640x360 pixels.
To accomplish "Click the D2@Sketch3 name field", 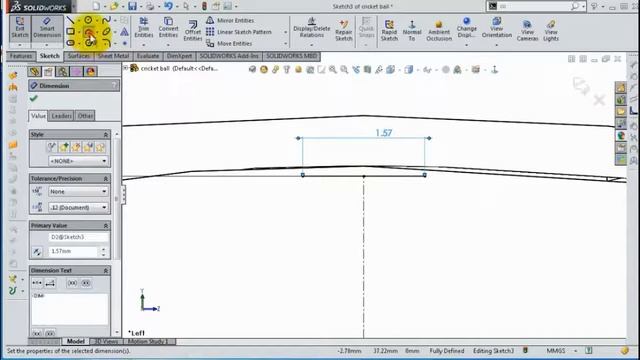I will tap(78, 237).
